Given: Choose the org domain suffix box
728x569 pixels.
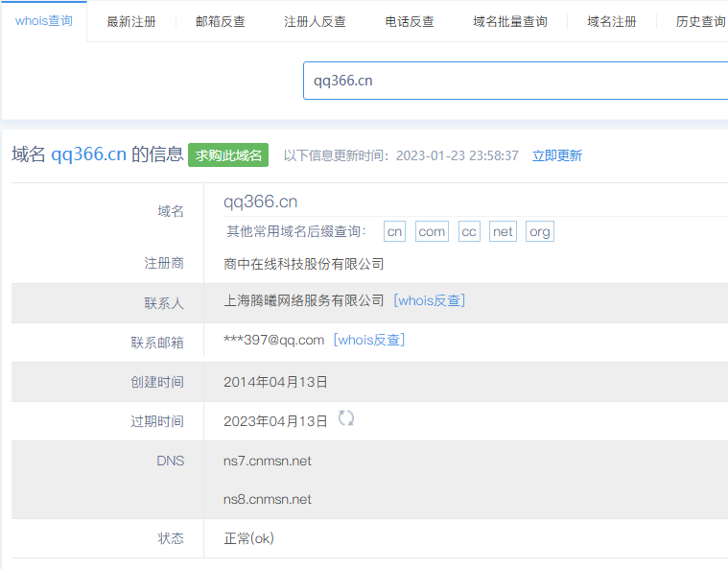Looking at the screenshot, I should [x=540, y=231].
